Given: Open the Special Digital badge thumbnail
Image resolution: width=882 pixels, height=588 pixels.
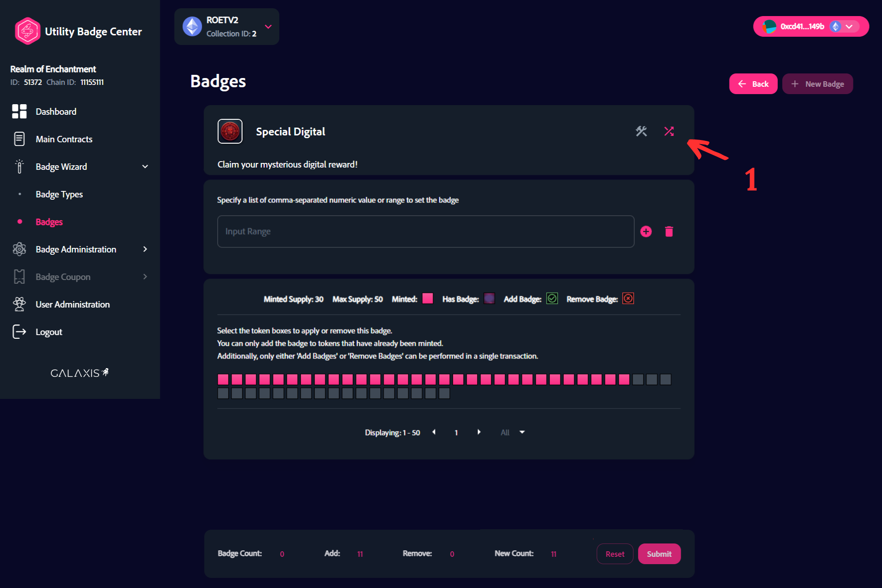Looking at the screenshot, I should pyautogui.click(x=230, y=131).
